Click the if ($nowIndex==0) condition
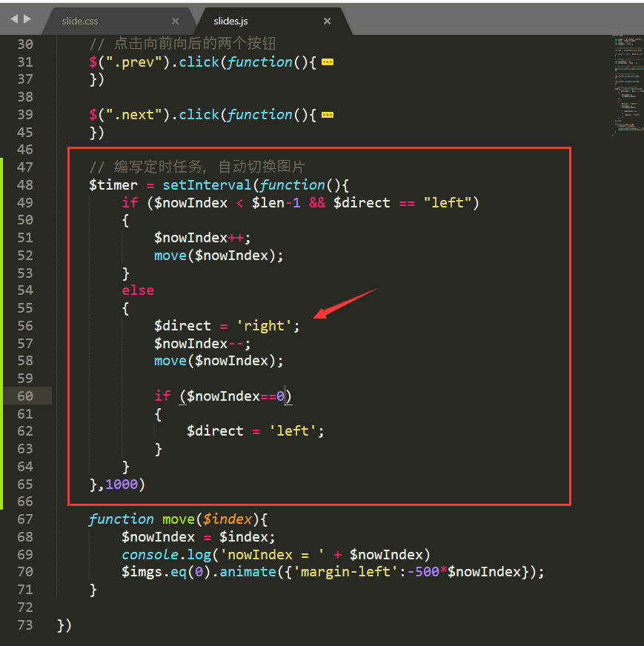 coord(223,396)
